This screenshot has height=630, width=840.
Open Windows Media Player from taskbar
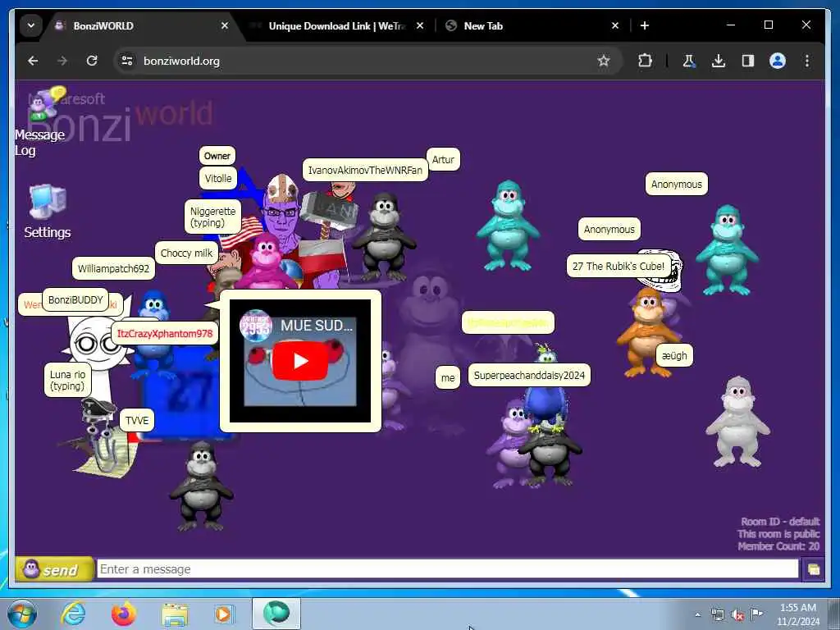pos(224,614)
